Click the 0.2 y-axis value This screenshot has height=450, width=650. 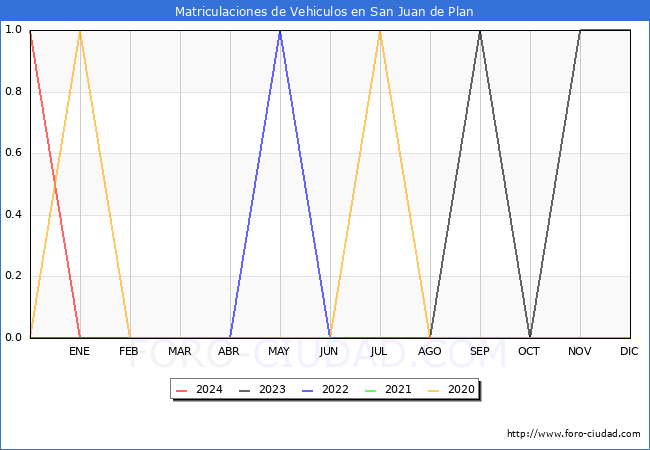click(x=13, y=276)
